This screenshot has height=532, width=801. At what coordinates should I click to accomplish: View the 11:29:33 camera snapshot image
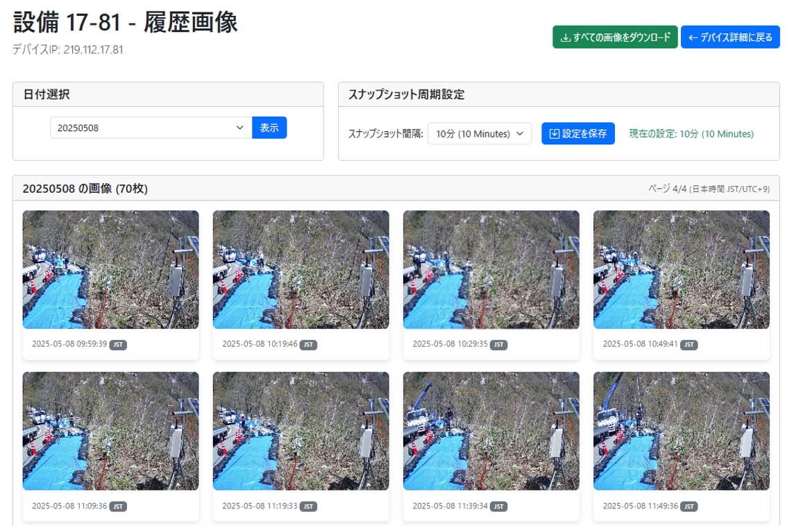[301, 431]
